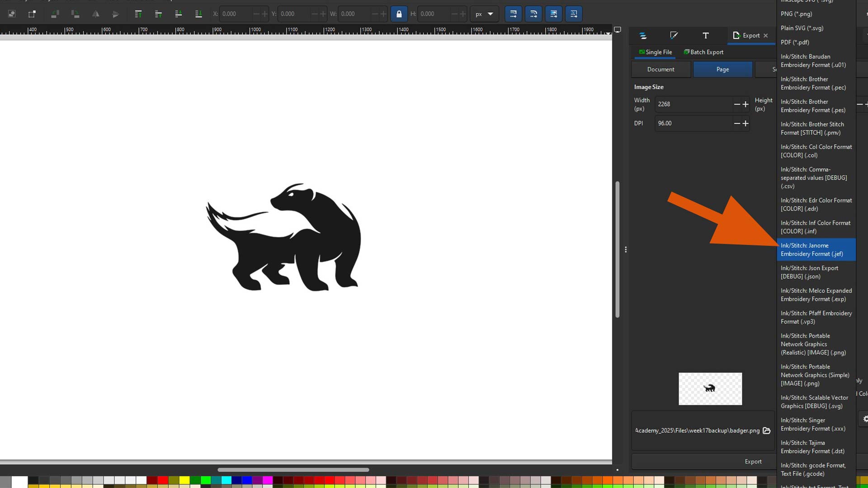Select Ink/Stitch comma-separated .csv format
Screen dimensions: 868x488
click(816, 178)
